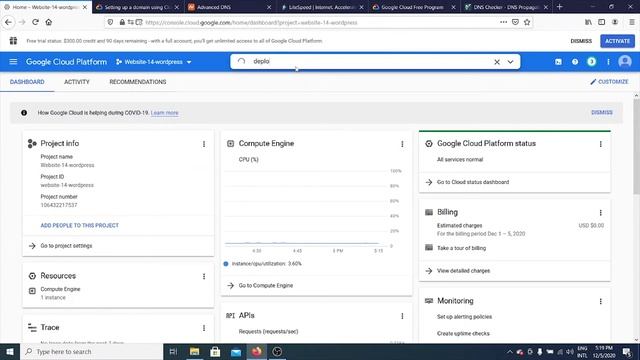This screenshot has width=640, height=360.
Task: Switch to DNS Checker browser tab
Action: tap(506, 7)
